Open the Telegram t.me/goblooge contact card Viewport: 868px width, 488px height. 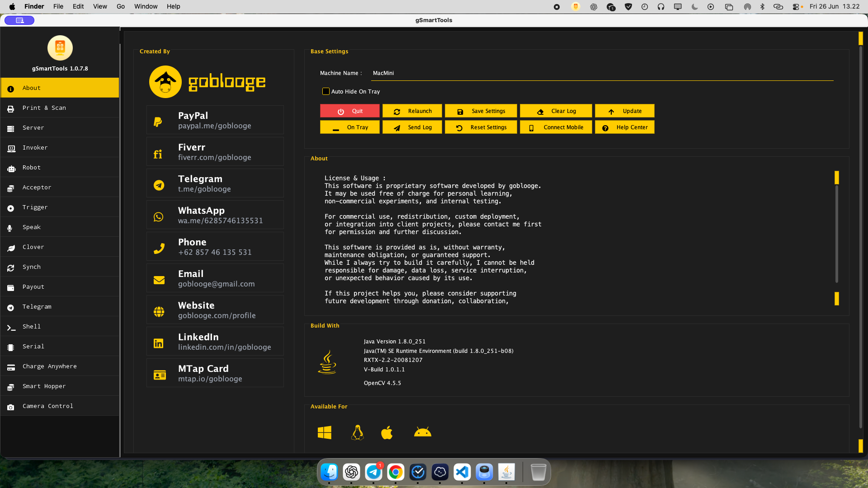tap(215, 183)
